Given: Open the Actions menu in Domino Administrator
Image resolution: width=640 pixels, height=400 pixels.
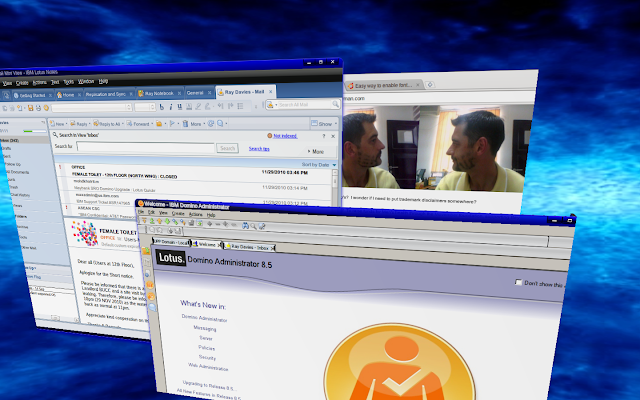Looking at the screenshot, I should pos(196,214).
